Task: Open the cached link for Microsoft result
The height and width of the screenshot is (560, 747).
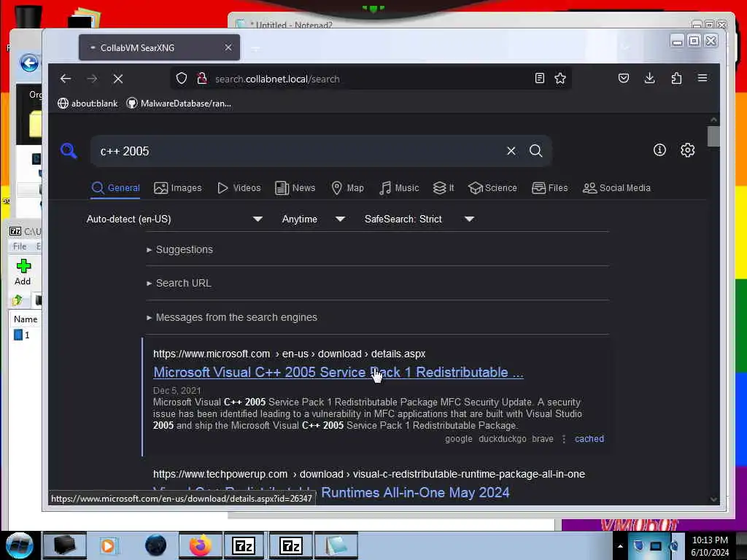Action: (589, 438)
